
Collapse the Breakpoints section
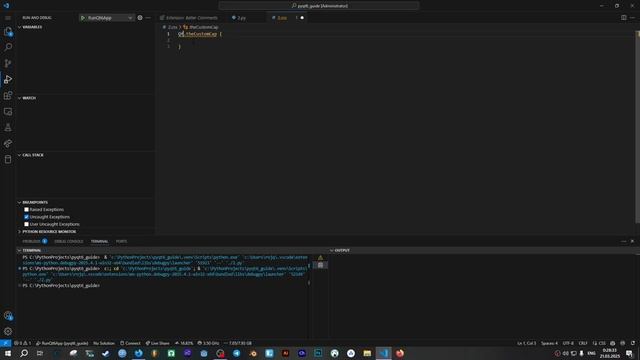click(x=85, y=202)
